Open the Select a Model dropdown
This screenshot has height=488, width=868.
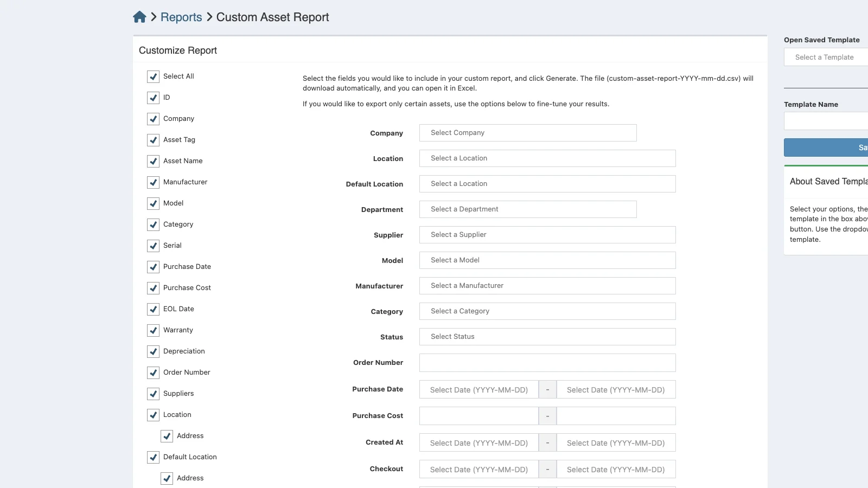pyautogui.click(x=547, y=260)
